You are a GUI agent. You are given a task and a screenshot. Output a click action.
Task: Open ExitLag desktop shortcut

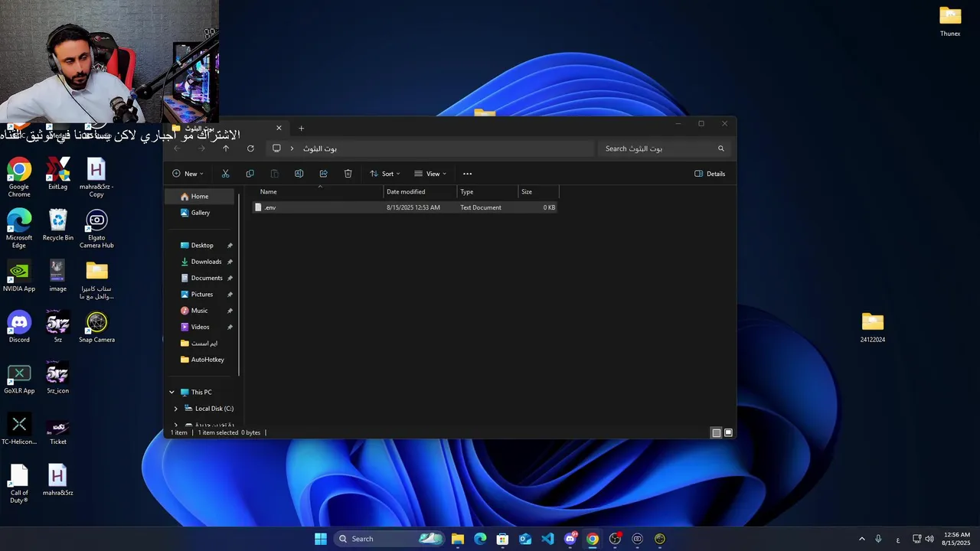tap(57, 174)
